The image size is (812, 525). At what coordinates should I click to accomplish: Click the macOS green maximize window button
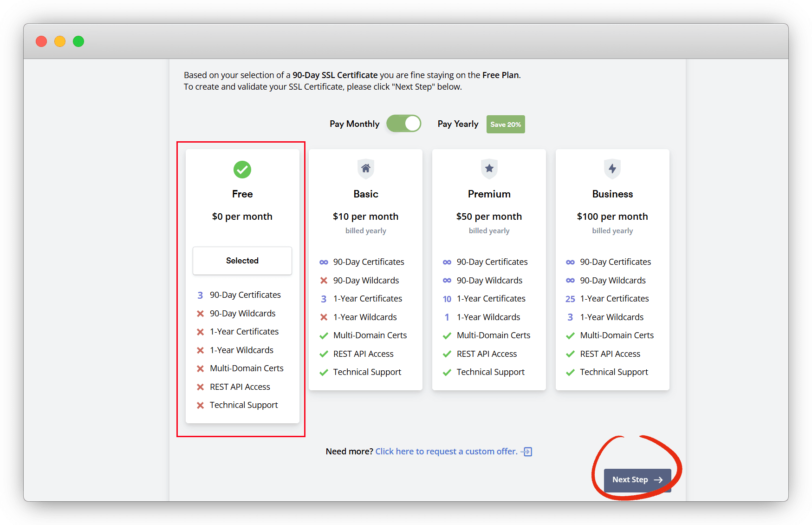click(78, 41)
